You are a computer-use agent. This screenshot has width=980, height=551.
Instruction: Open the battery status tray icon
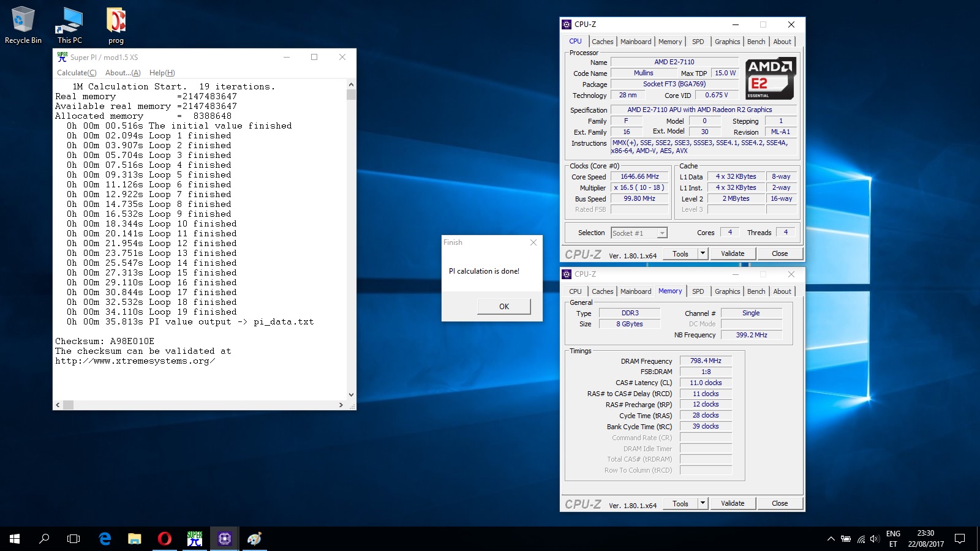click(846, 539)
